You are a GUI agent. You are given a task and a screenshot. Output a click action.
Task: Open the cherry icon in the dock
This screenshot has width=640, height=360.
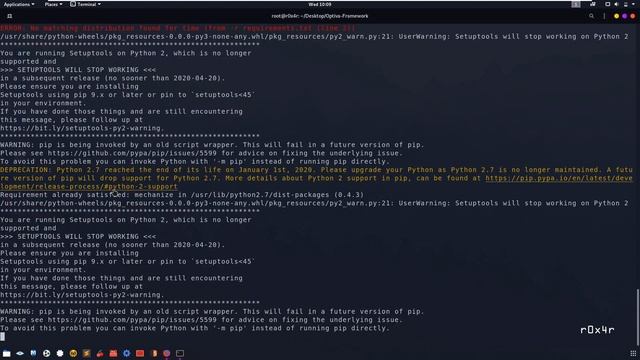100,353
